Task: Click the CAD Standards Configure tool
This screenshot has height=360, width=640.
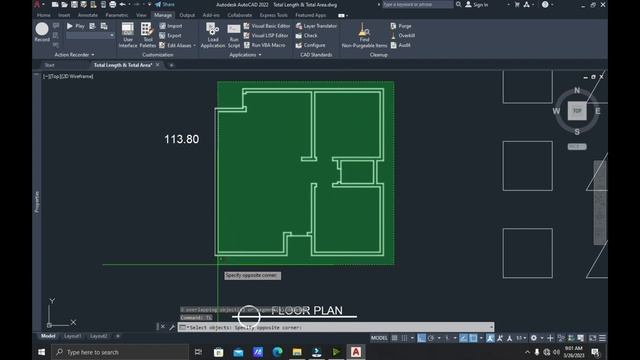Action: pos(311,45)
